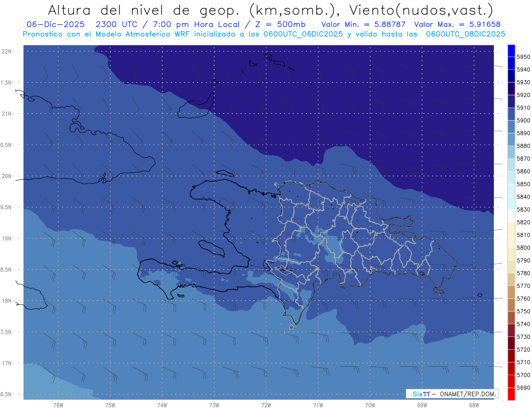Click 'Valor Min. = 5.88787' value
The height and width of the screenshot is (411, 532).
(363, 24)
